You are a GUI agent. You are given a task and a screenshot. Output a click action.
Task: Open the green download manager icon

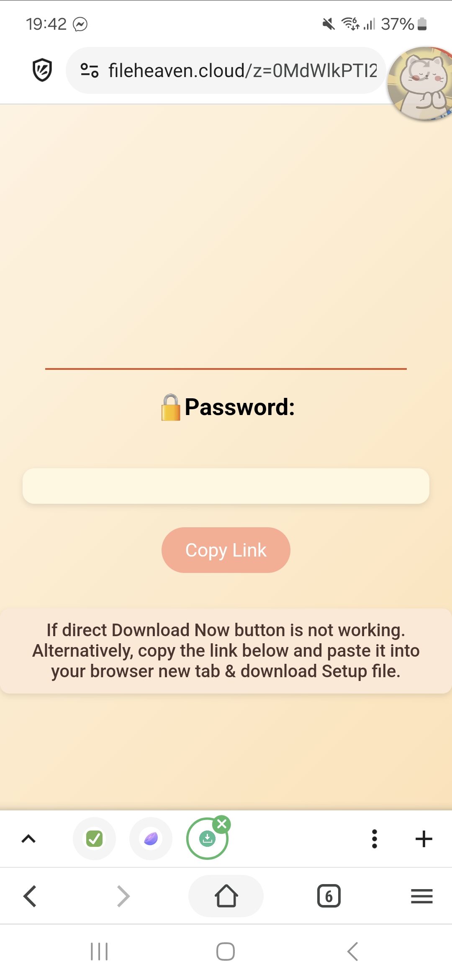pyautogui.click(x=207, y=839)
